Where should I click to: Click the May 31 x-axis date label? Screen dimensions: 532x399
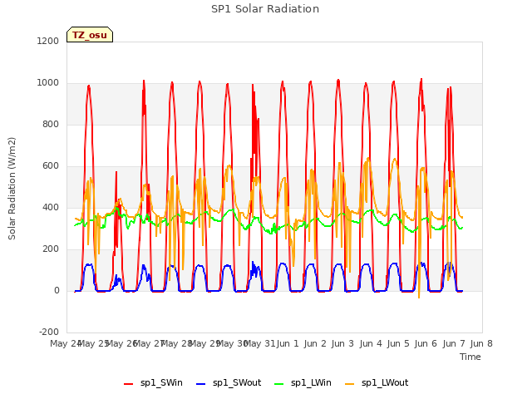pyautogui.click(x=259, y=343)
